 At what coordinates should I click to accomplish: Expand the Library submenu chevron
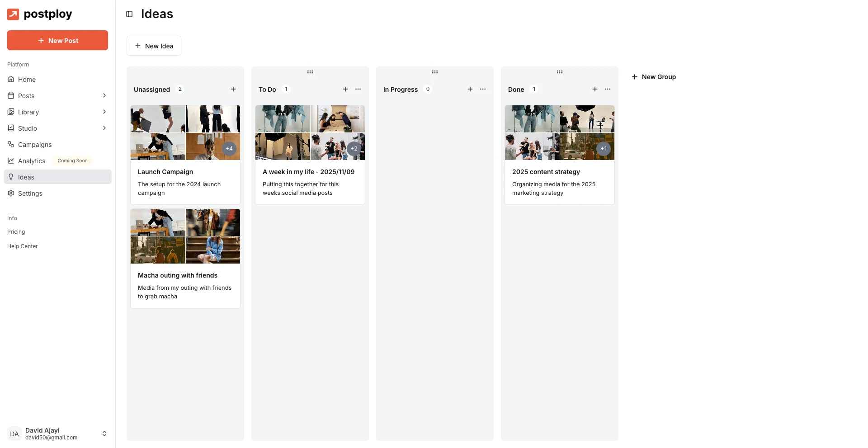pyautogui.click(x=104, y=112)
